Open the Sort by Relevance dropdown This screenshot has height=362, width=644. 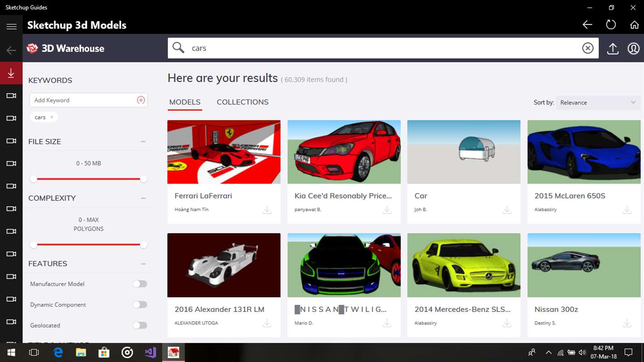pos(598,102)
